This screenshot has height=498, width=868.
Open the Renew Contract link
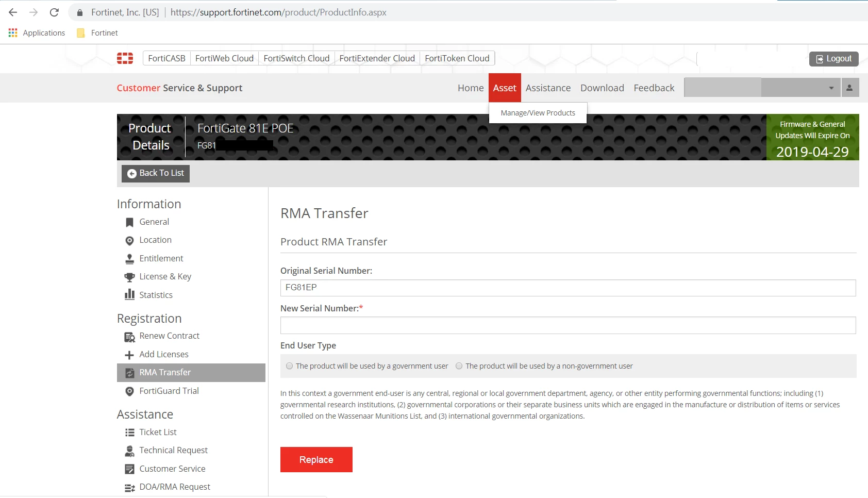point(169,336)
